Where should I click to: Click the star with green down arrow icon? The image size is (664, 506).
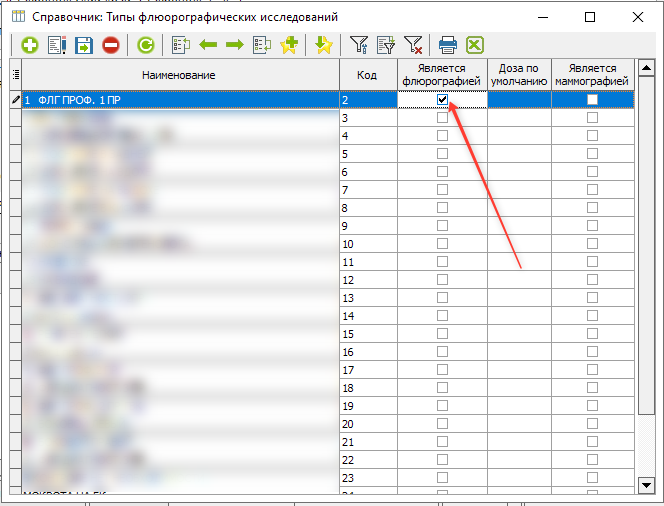[x=324, y=45]
